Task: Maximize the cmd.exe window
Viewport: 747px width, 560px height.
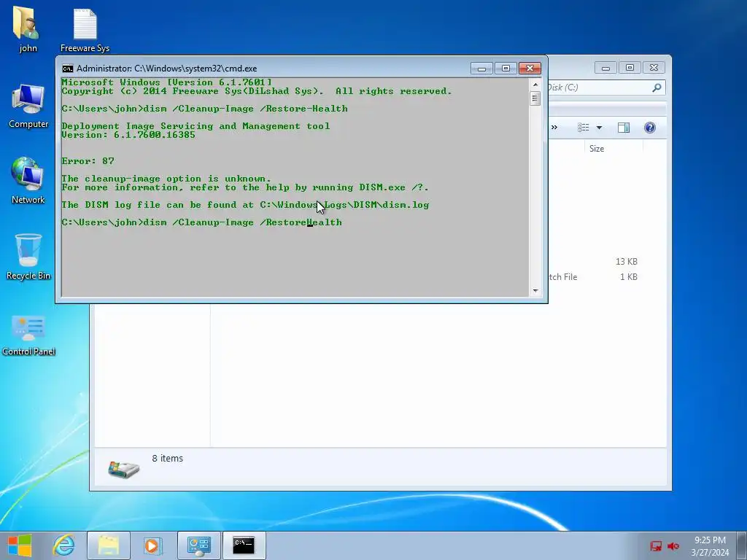Action: [x=506, y=69]
